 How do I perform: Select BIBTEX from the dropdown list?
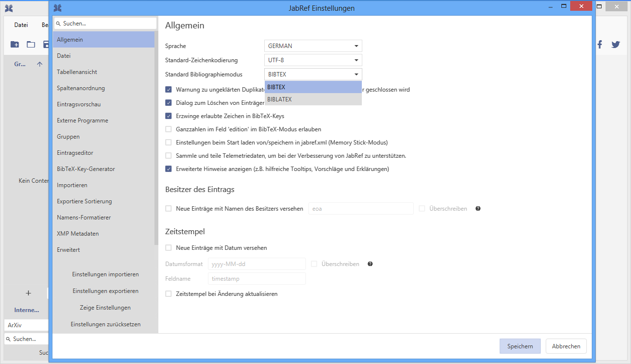(313, 87)
